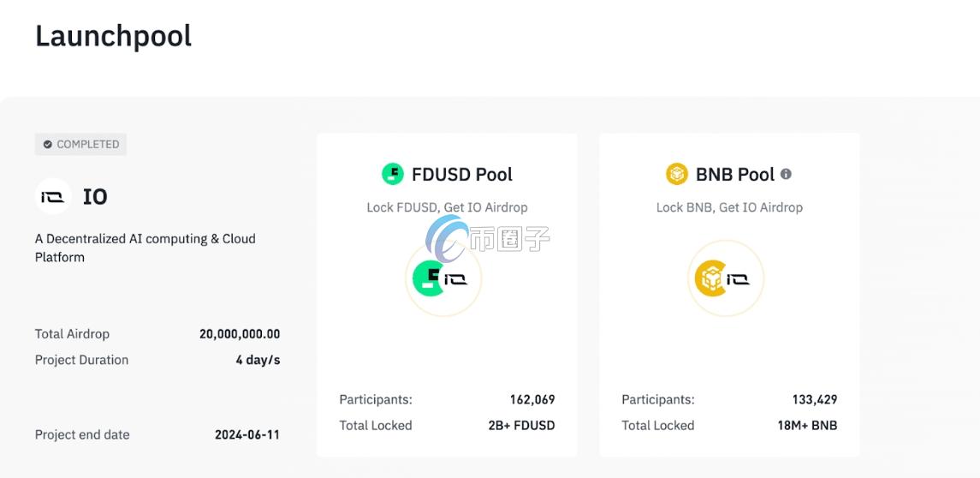Click the IO project logo icon
This screenshot has height=478, width=980.
coord(53,197)
